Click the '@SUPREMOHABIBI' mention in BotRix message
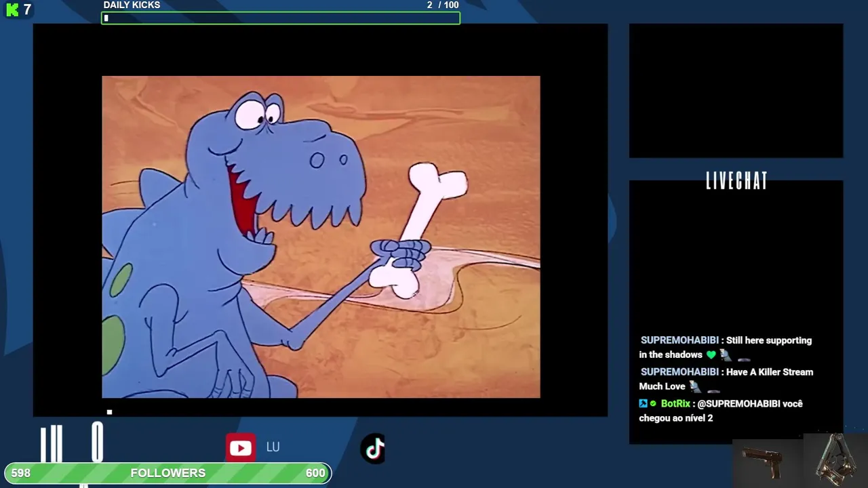868x488 pixels. point(738,403)
